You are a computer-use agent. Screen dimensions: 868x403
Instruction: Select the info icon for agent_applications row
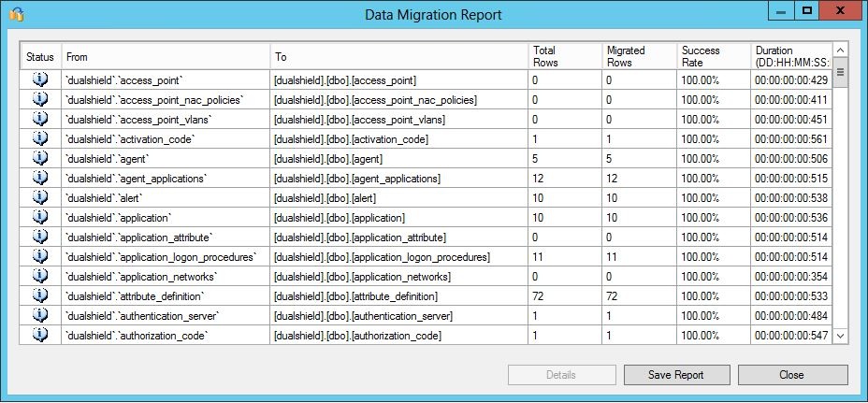(x=40, y=178)
